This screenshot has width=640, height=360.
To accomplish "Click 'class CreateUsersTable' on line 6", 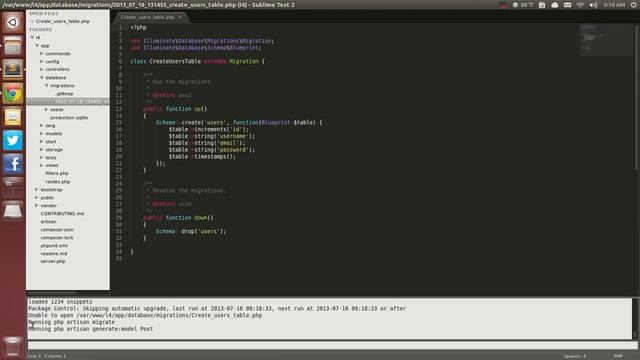I will tap(165, 61).
